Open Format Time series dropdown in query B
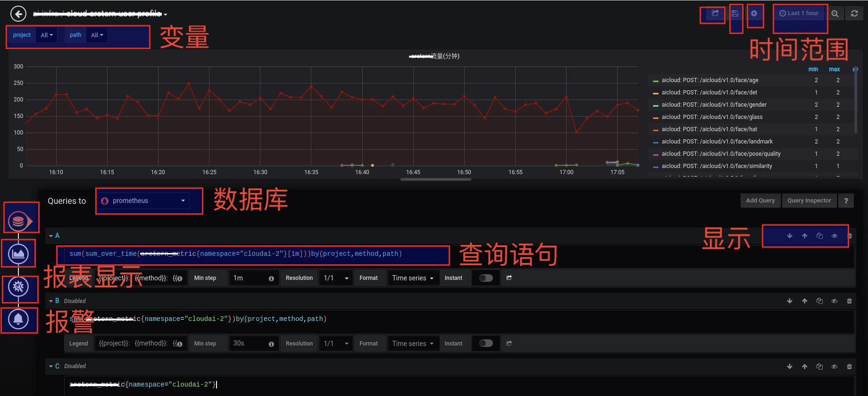 coord(413,344)
